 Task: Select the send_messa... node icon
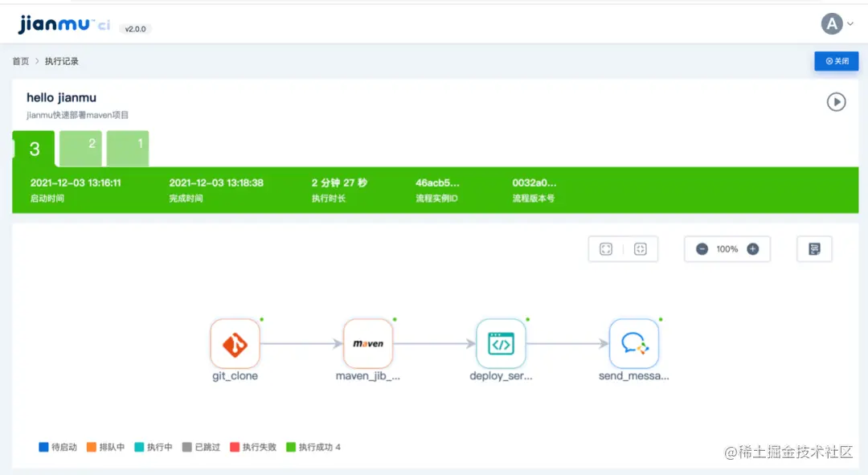coord(634,344)
